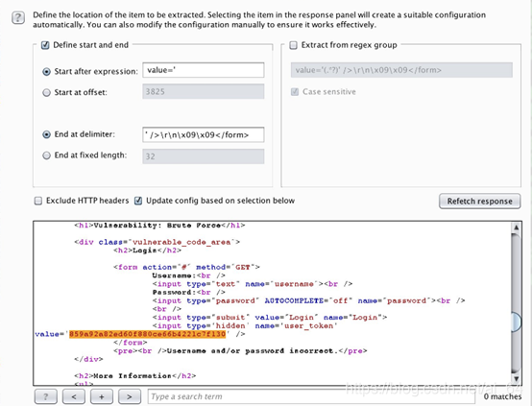
Task: Click the response scrollbar down arrow
Action: (516, 378)
